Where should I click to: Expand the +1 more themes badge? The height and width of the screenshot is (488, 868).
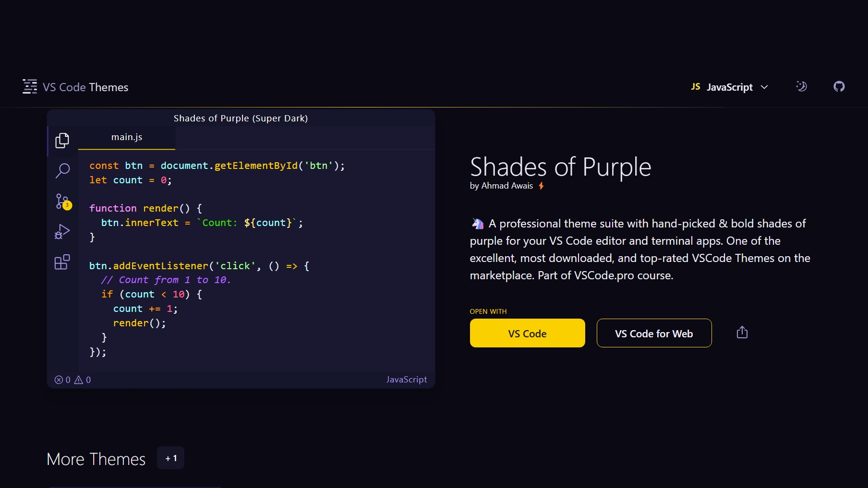(170, 458)
